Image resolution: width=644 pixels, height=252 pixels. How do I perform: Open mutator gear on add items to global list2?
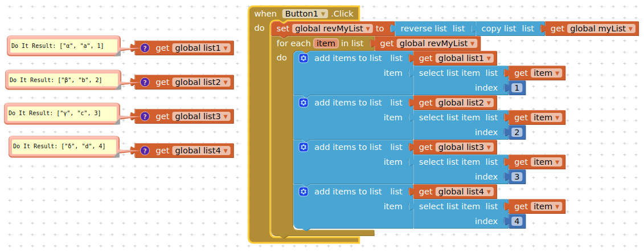click(303, 103)
